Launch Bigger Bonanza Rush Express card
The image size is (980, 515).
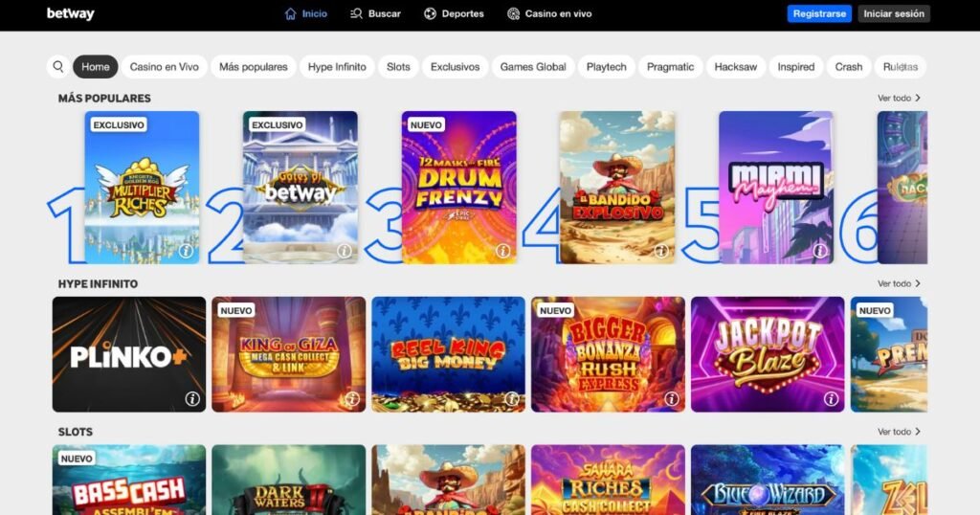608,354
